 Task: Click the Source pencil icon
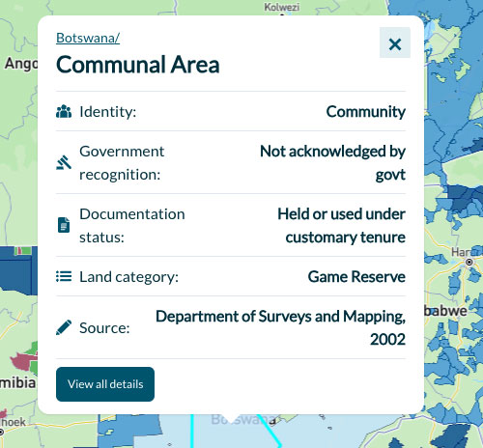(x=64, y=327)
